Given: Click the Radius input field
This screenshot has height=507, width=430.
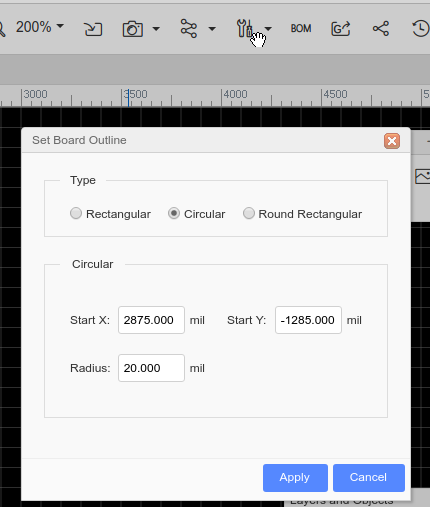Looking at the screenshot, I should point(151,368).
